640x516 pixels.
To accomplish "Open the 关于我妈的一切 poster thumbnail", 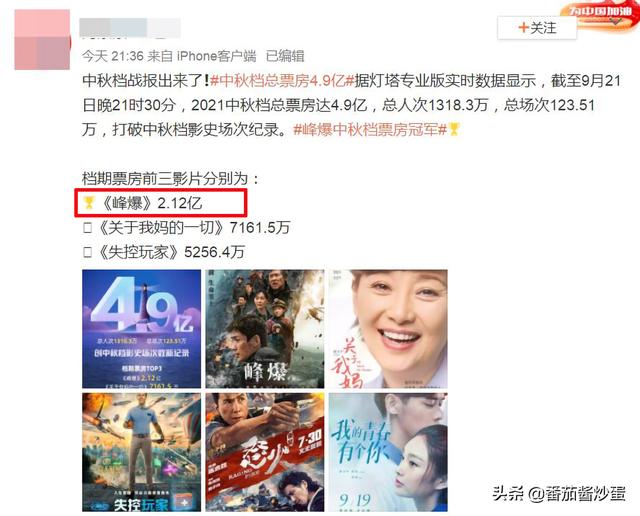I will pos(388,329).
